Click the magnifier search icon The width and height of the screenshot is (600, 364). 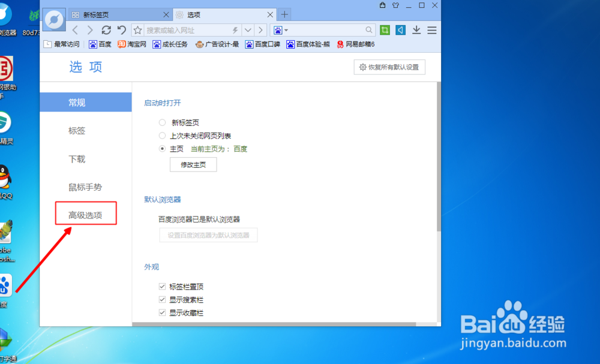tap(368, 30)
